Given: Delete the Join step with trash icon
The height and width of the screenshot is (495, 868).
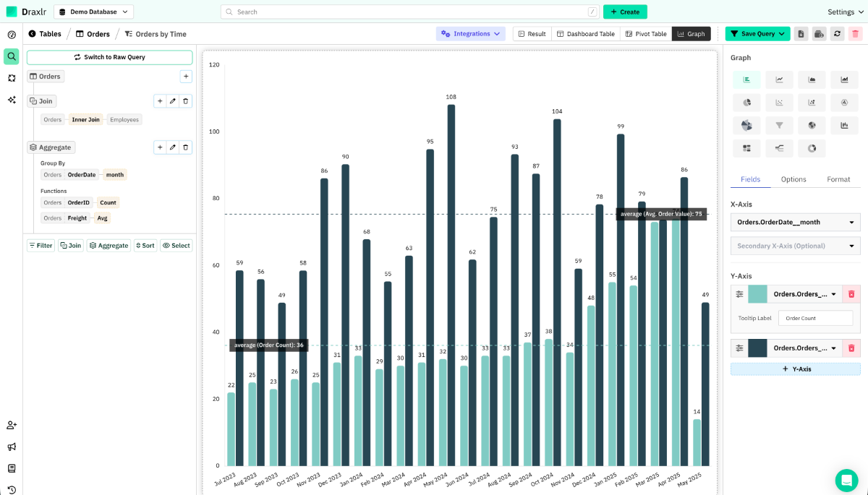Looking at the screenshot, I should coord(185,101).
